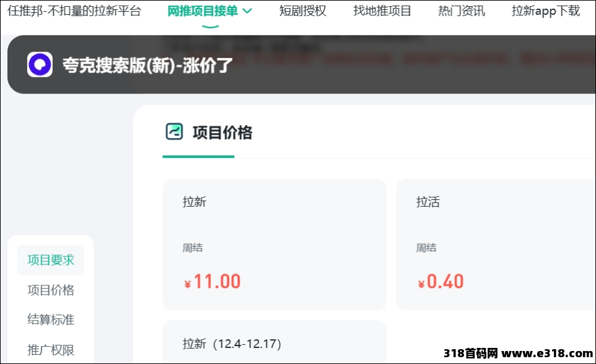Image resolution: width=596 pixels, height=364 pixels.
Task: Click 周结 in the 拉活 card
Action: [426, 248]
